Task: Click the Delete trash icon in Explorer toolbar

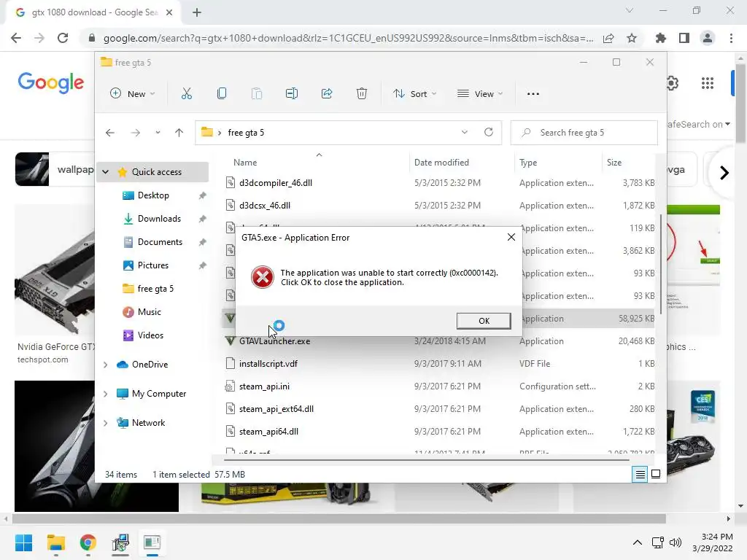Action: (x=362, y=94)
